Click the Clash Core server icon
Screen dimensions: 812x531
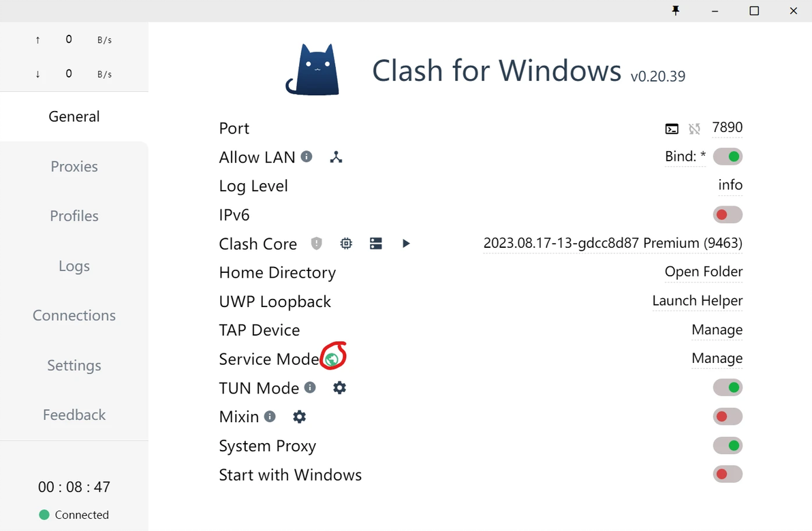click(x=376, y=243)
